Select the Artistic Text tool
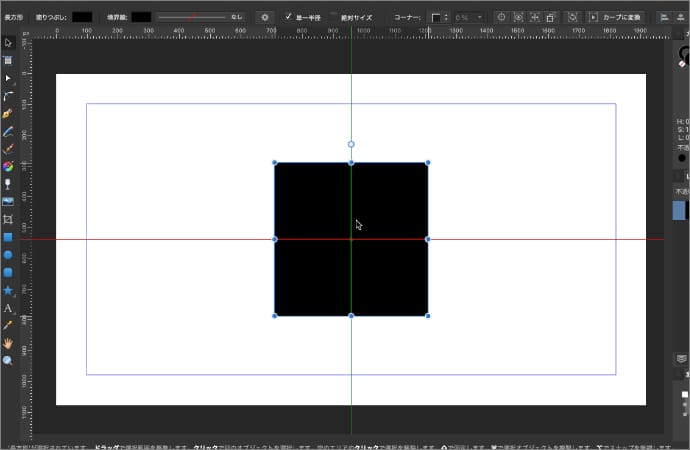The height and width of the screenshot is (450, 690). coord(8,308)
